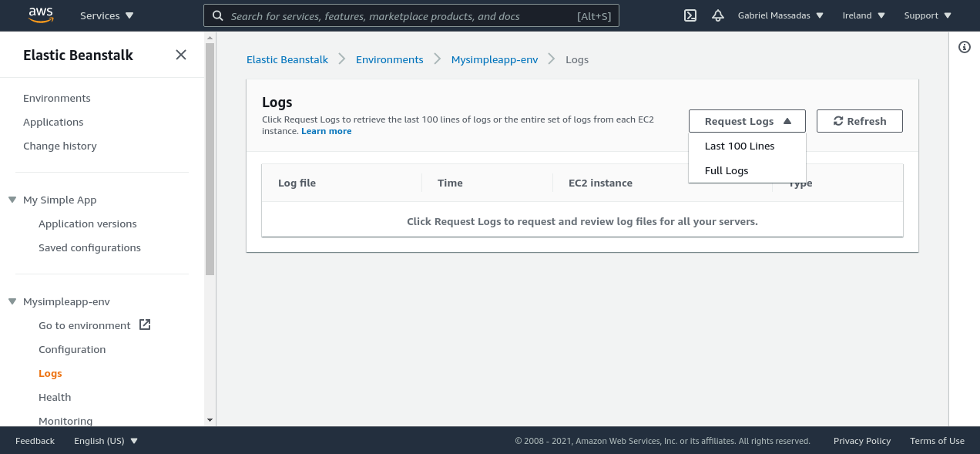Screen dimensions: 980x454
Task: Check notifications using the bell icon
Action: tap(717, 15)
